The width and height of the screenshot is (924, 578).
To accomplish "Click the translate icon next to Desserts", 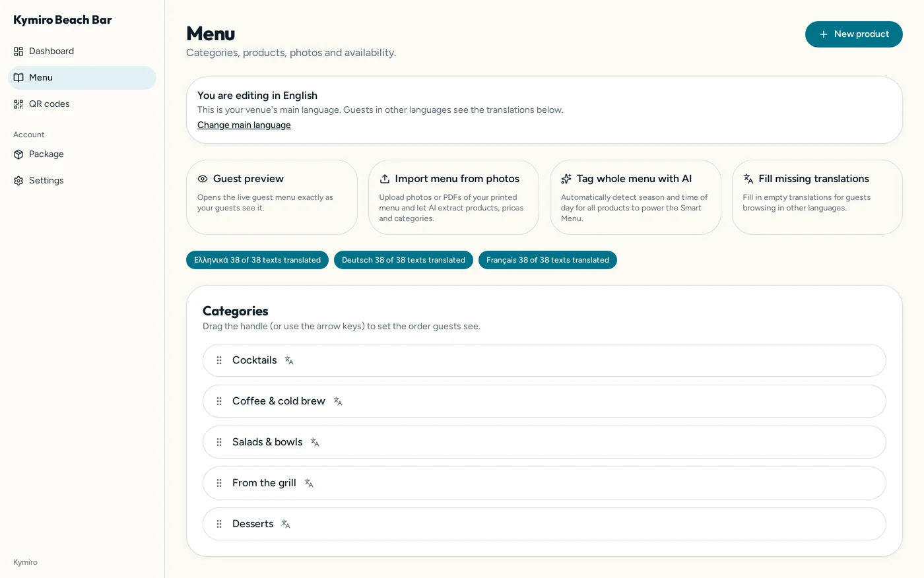I will pos(286,524).
